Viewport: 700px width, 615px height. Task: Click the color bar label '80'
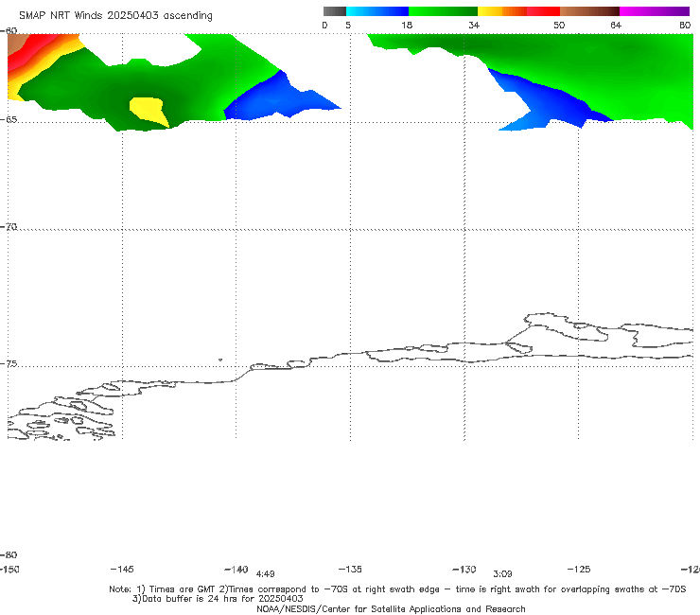click(x=685, y=26)
